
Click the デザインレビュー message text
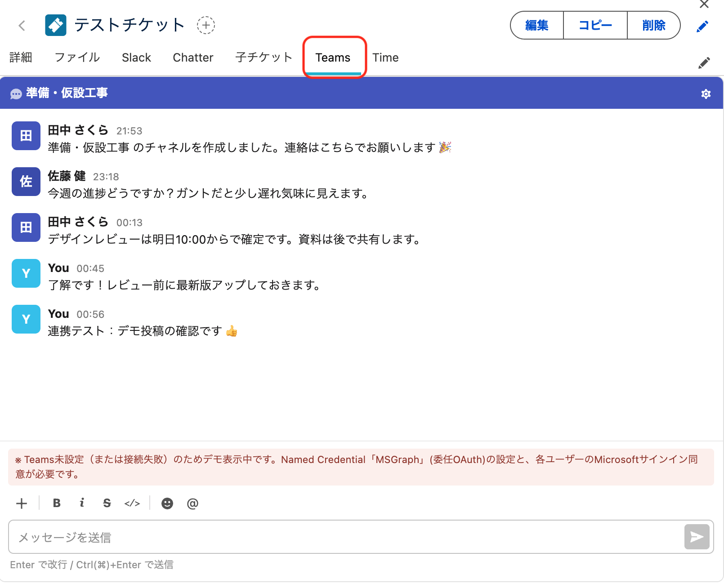[x=234, y=240]
